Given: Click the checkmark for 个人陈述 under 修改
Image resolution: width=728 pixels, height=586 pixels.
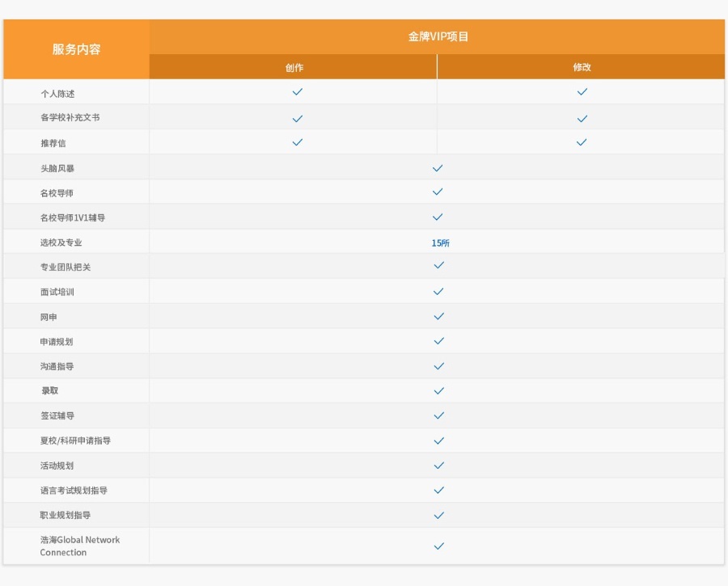Looking at the screenshot, I should pyautogui.click(x=582, y=92).
